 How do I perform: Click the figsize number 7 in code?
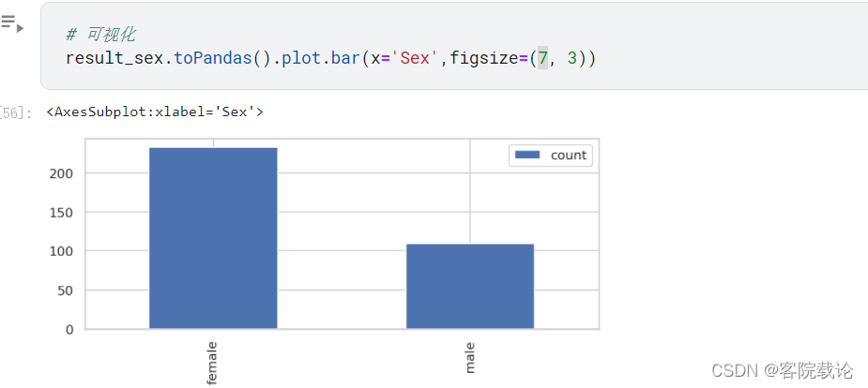point(542,58)
